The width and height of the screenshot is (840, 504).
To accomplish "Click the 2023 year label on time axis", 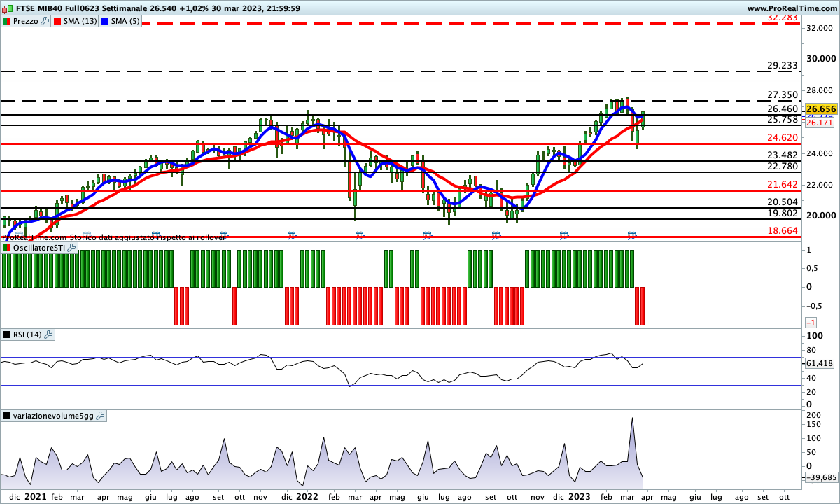I will [580, 496].
